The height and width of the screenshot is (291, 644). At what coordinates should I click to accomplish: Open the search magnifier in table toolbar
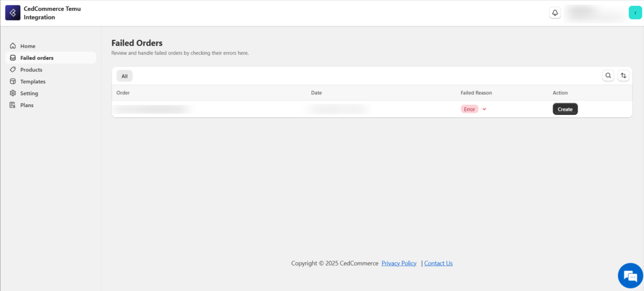[608, 76]
